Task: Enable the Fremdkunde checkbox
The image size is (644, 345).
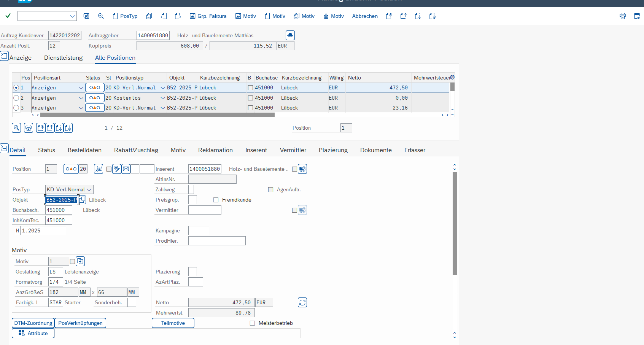Action: 216,200
